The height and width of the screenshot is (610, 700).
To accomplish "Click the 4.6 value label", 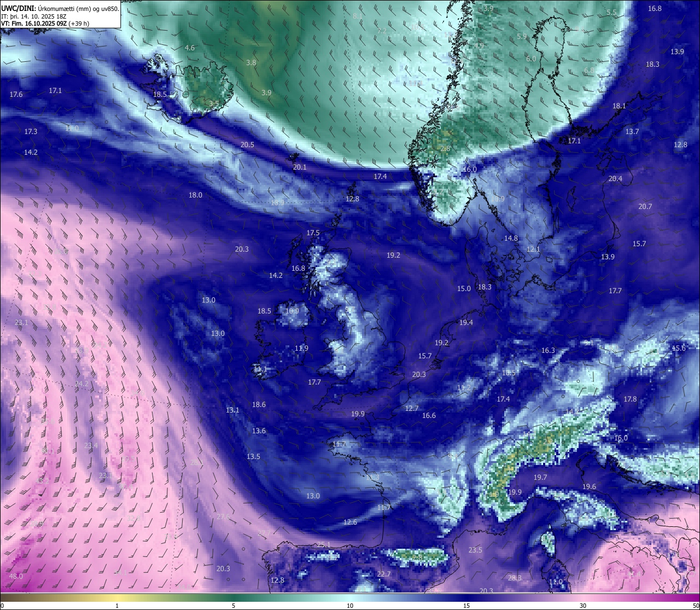I will 189,48.
